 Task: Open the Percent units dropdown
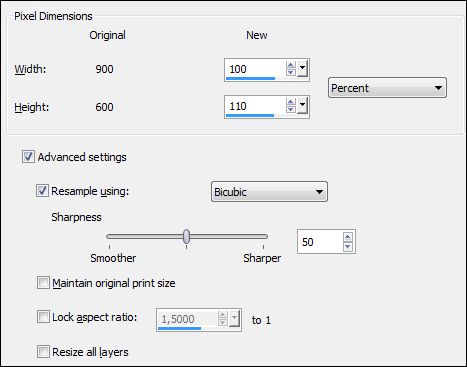tap(387, 88)
